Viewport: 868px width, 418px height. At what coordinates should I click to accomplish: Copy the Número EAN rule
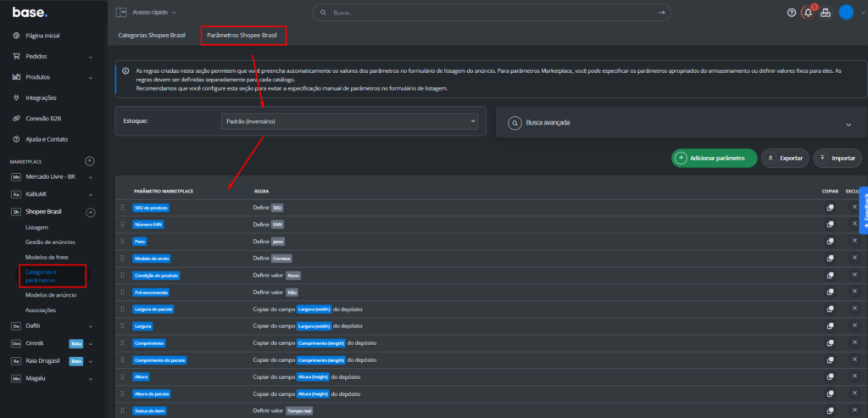pos(830,224)
